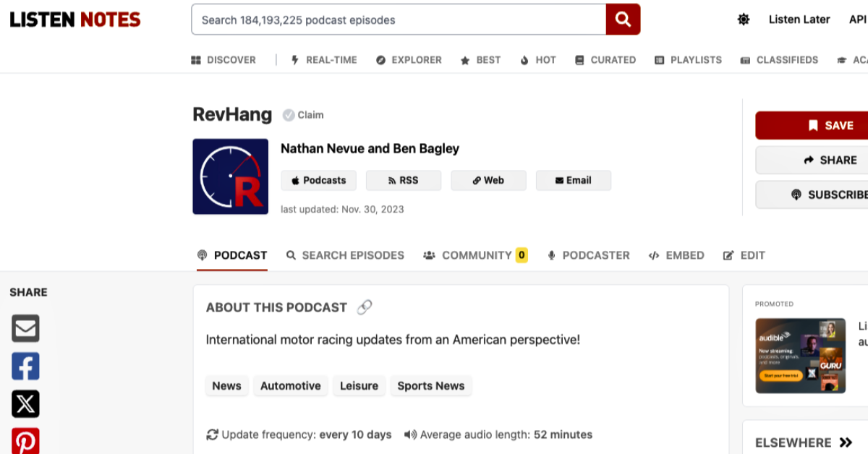Click the Nathan Nevue and Ben Bagley text
868x454 pixels.
370,149
